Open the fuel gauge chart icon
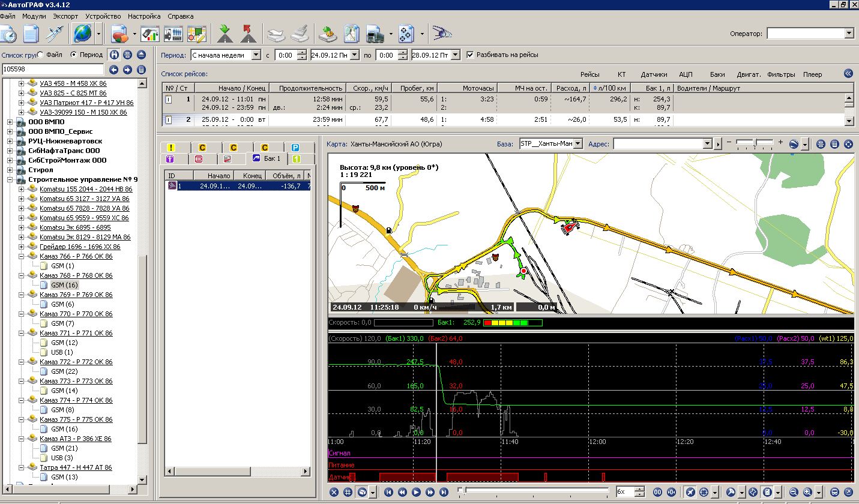The height and width of the screenshot is (504, 859). [x=149, y=34]
